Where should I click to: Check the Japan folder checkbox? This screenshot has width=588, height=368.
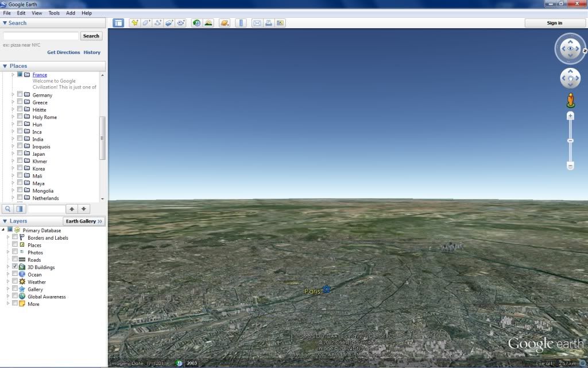coord(20,153)
